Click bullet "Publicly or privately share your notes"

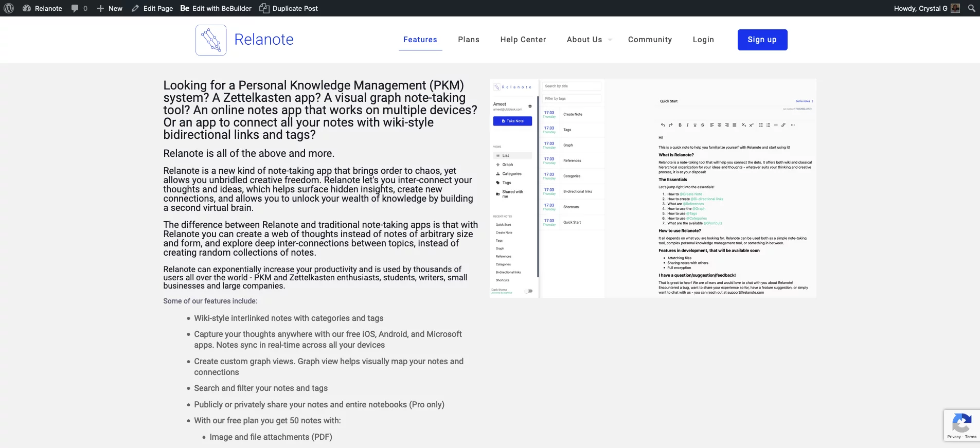click(x=319, y=405)
